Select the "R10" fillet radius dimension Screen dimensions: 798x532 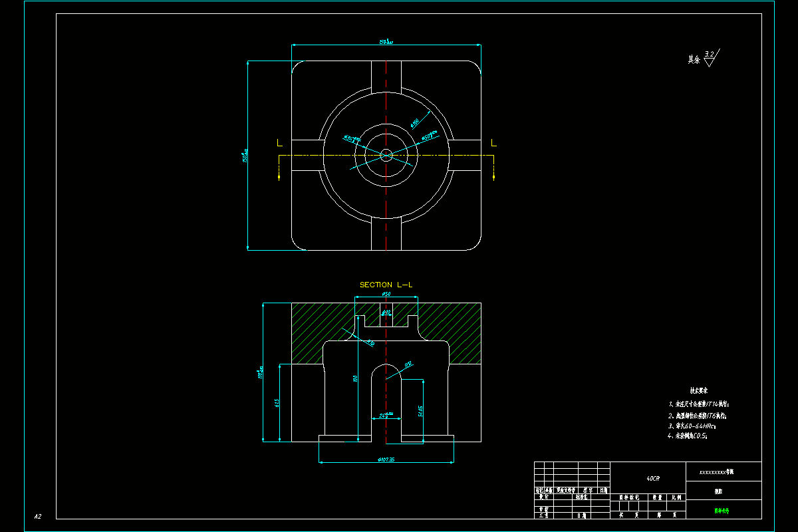[370, 343]
